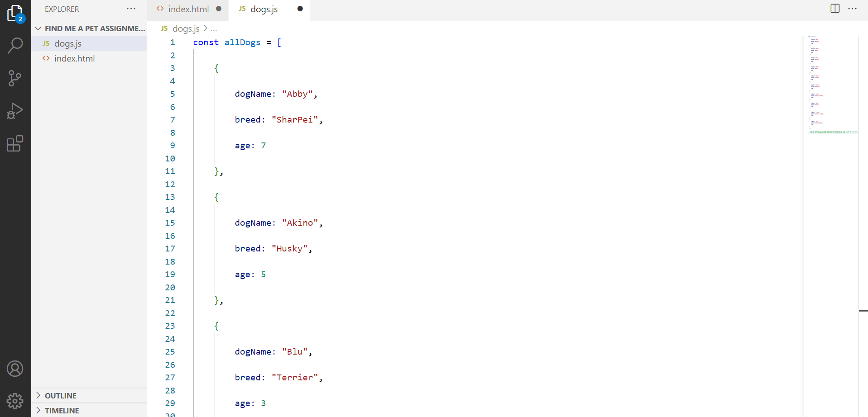Click the vertical scrollbar marker
The image size is (868, 417).
tap(863, 311)
